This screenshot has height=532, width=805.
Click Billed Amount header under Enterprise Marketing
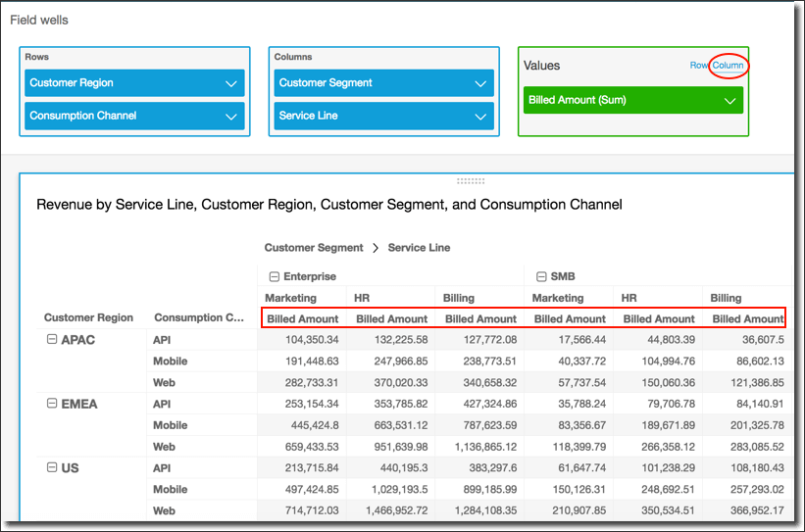[302, 319]
